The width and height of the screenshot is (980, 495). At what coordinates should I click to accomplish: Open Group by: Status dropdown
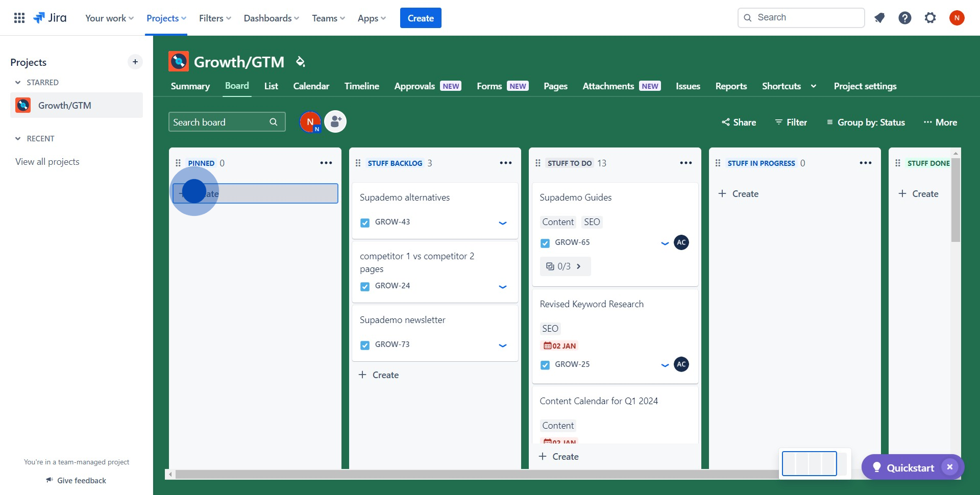click(866, 122)
